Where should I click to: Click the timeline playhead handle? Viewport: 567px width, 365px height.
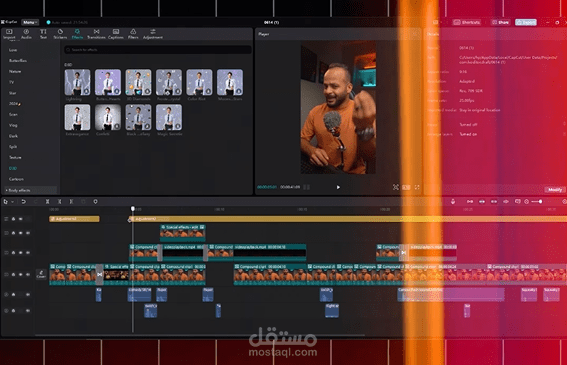pos(133,209)
